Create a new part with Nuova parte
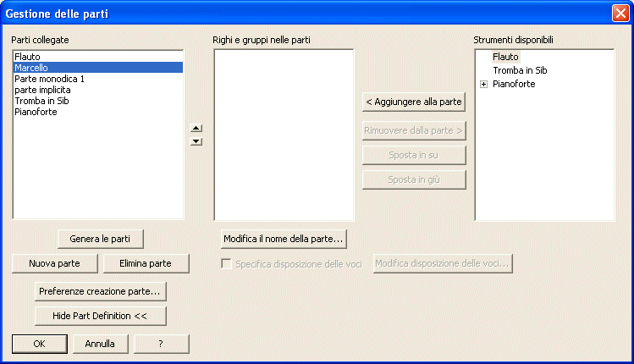The height and width of the screenshot is (364, 634). tap(54, 263)
